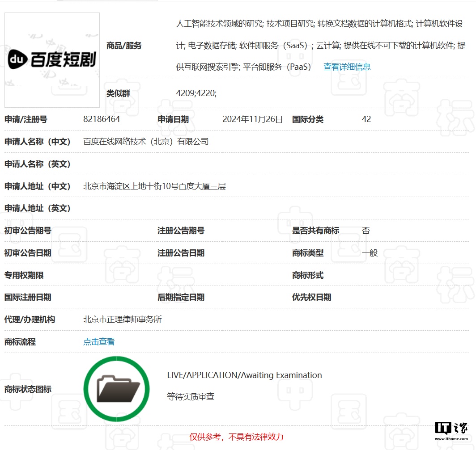
Task: Select the application number 82186464
Action: tap(101, 119)
